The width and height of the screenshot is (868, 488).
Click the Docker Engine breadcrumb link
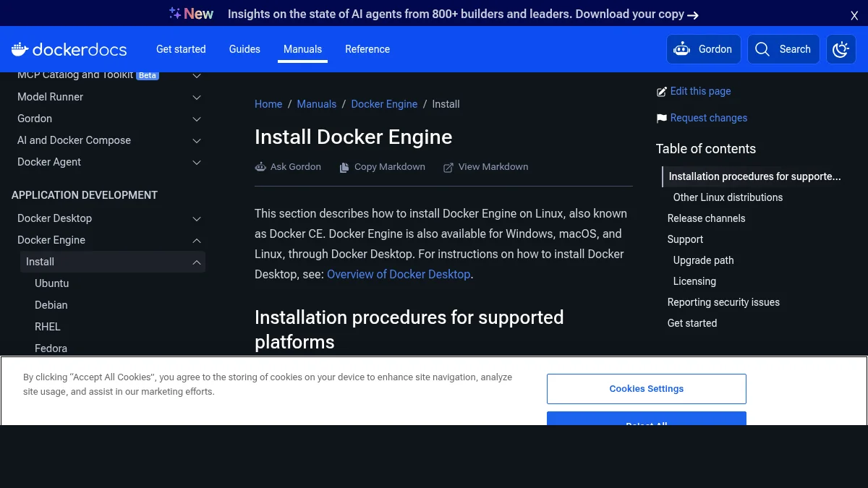click(384, 104)
